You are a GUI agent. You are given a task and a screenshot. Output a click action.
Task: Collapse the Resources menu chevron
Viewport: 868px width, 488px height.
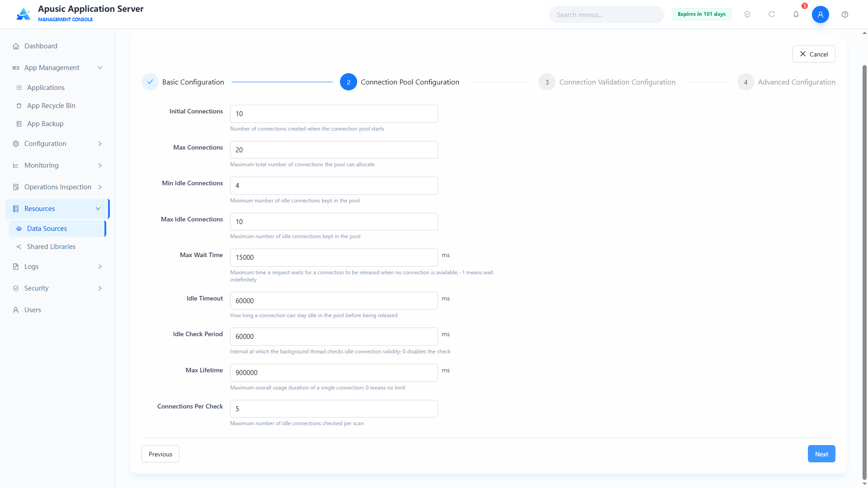pos(98,209)
